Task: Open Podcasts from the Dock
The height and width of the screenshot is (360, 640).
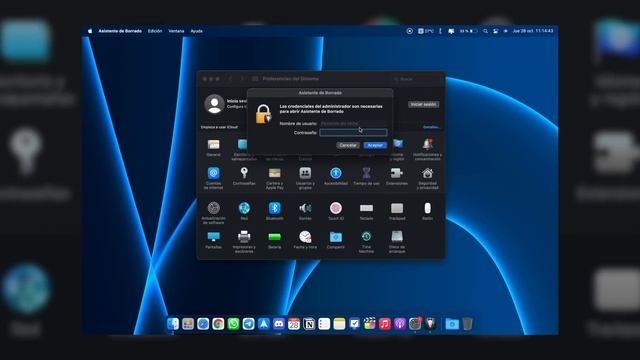Action: pos(400,324)
